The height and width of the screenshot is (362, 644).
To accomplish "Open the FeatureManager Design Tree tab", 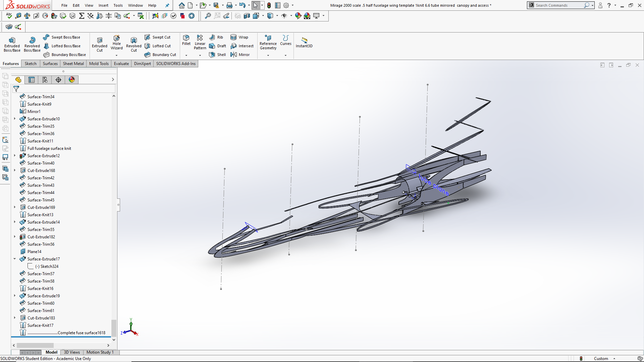I will pos(18,79).
